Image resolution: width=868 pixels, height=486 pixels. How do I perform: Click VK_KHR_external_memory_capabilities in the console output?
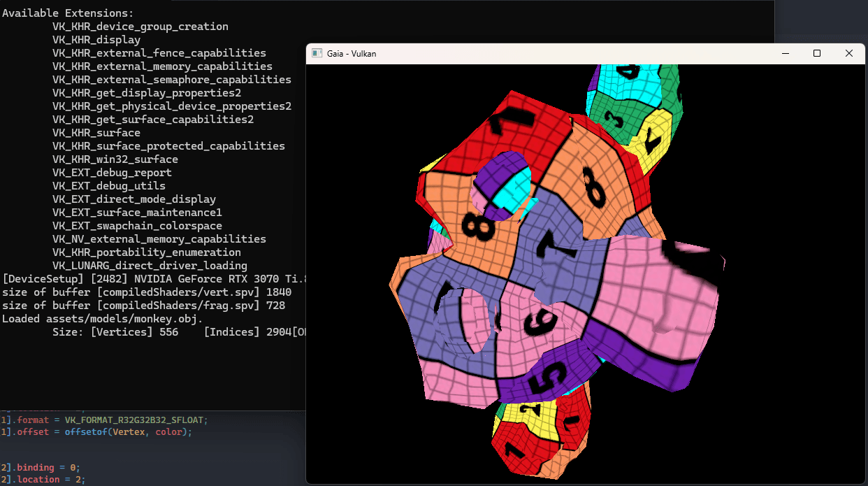point(162,66)
